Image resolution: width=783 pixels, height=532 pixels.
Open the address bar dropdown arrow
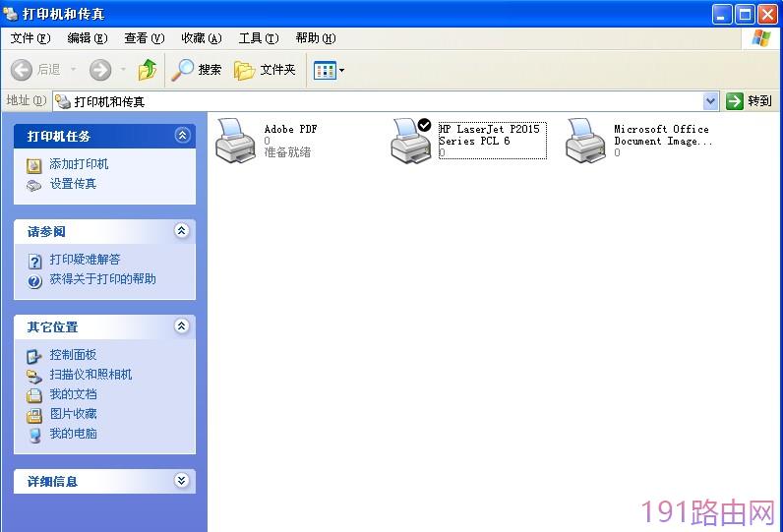click(x=710, y=101)
